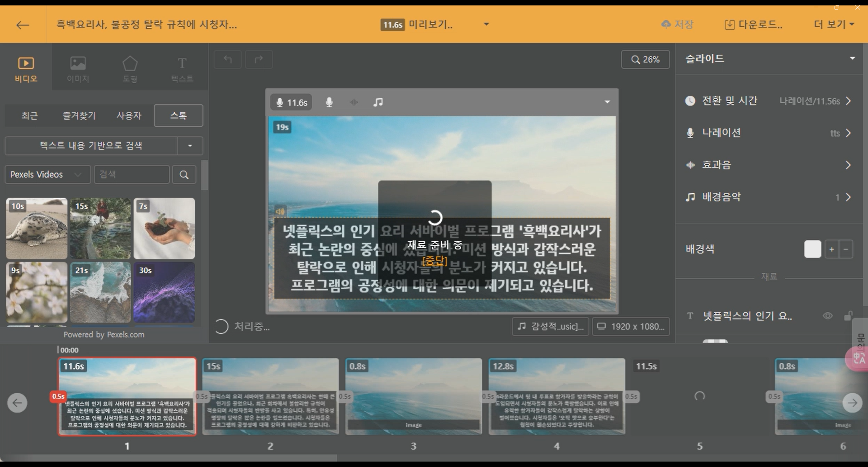Viewport: 868px width, 467px height.
Task: Click the undo arrow icon
Action: coord(228,59)
